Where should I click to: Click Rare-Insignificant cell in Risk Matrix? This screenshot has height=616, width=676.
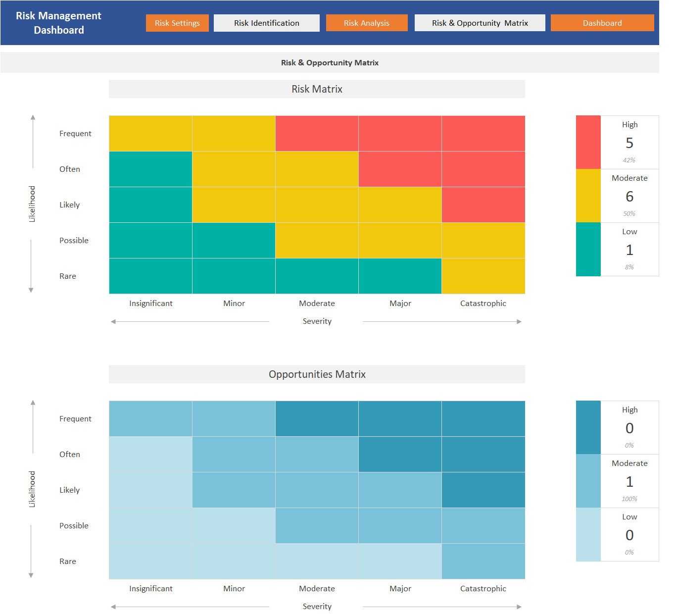(x=150, y=276)
